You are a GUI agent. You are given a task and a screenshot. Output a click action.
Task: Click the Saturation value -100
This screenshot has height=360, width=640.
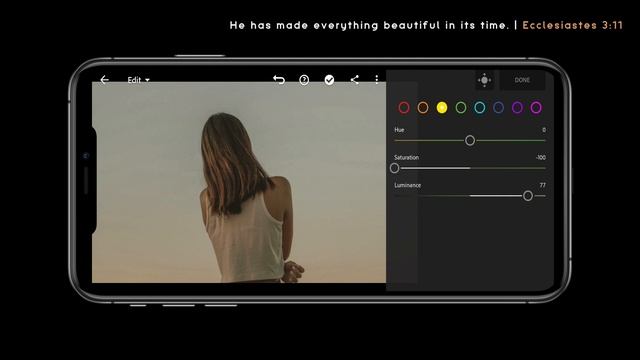coord(540,158)
